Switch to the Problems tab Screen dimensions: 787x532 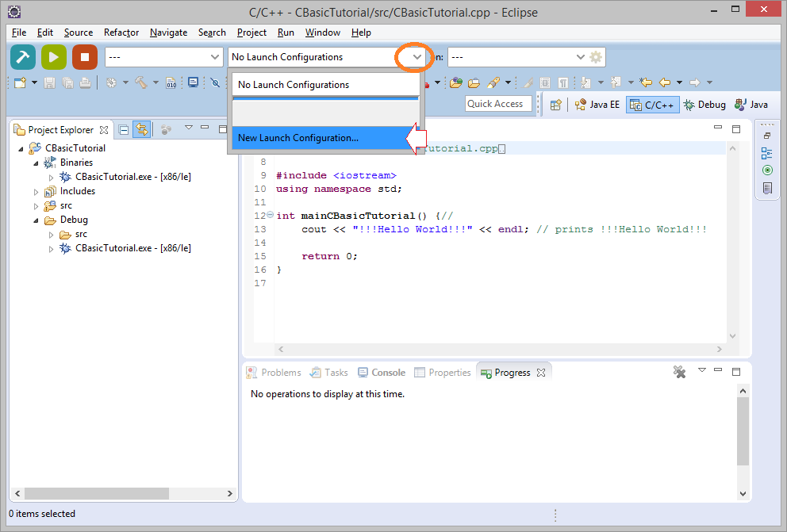274,373
